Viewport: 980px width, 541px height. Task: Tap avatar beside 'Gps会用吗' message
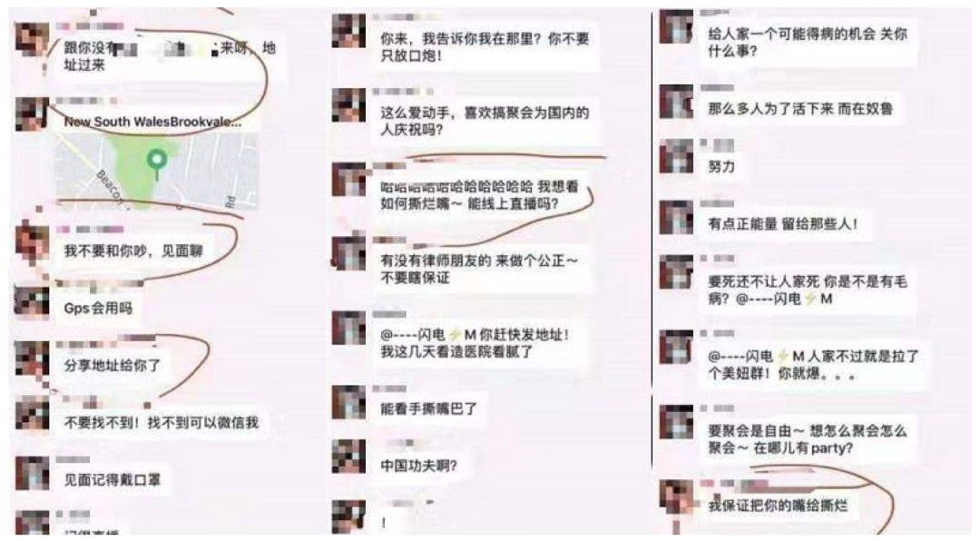coord(32,302)
